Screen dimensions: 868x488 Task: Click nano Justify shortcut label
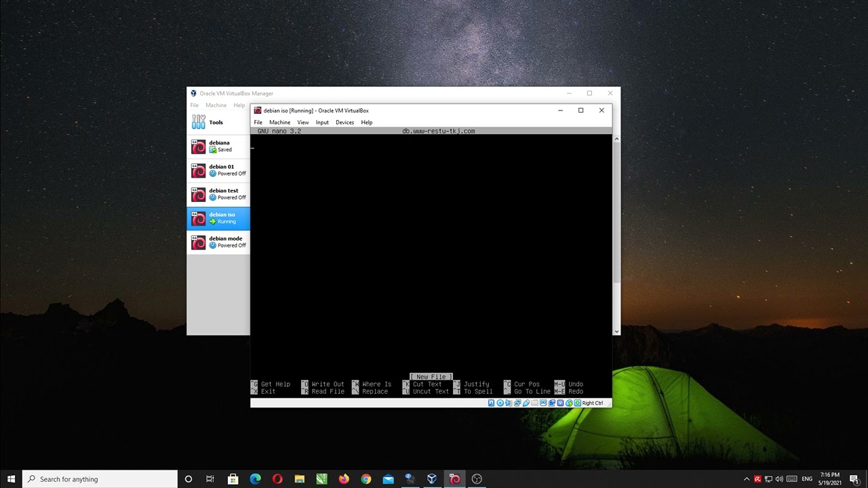coord(476,384)
